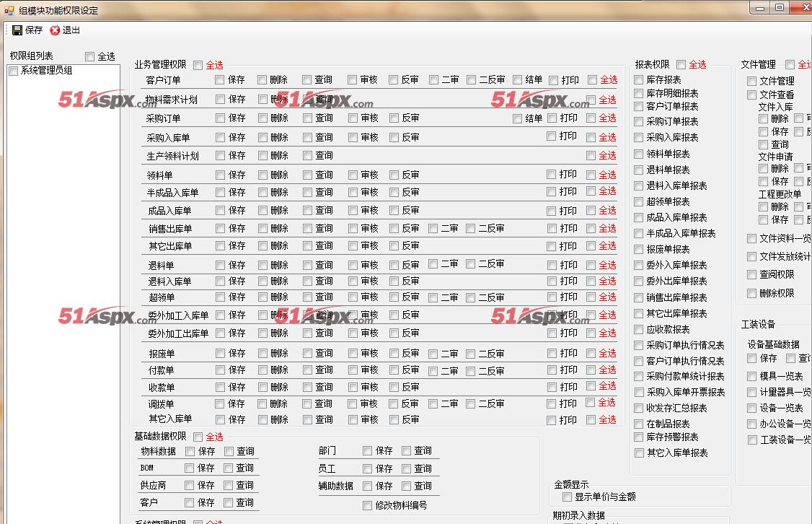Enable 保存 for 部门

(x=367, y=451)
